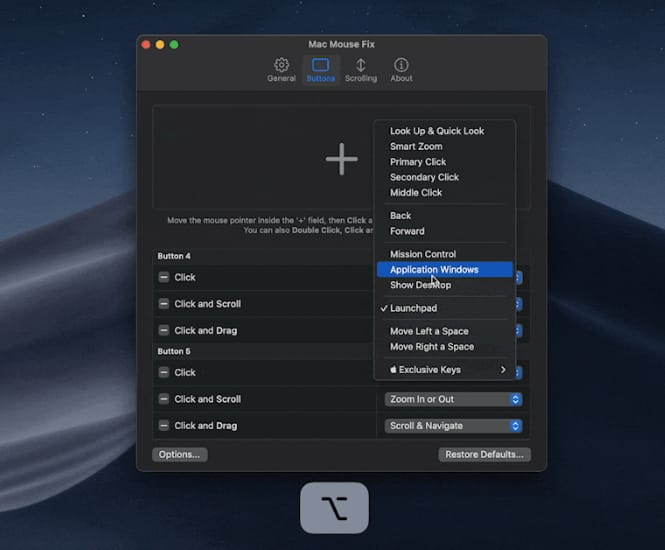Open the Options dialog
The height and width of the screenshot is (550, 665).
coord(179,455)
